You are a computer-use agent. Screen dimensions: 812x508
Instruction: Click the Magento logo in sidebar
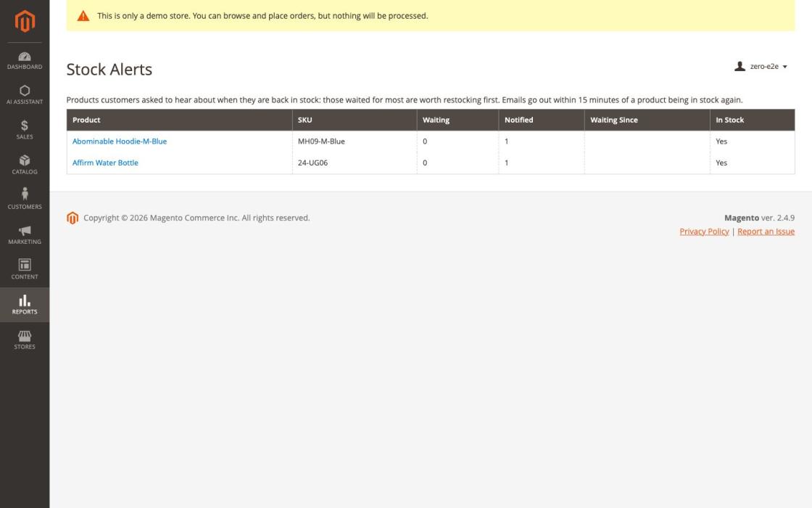point(25,21)
